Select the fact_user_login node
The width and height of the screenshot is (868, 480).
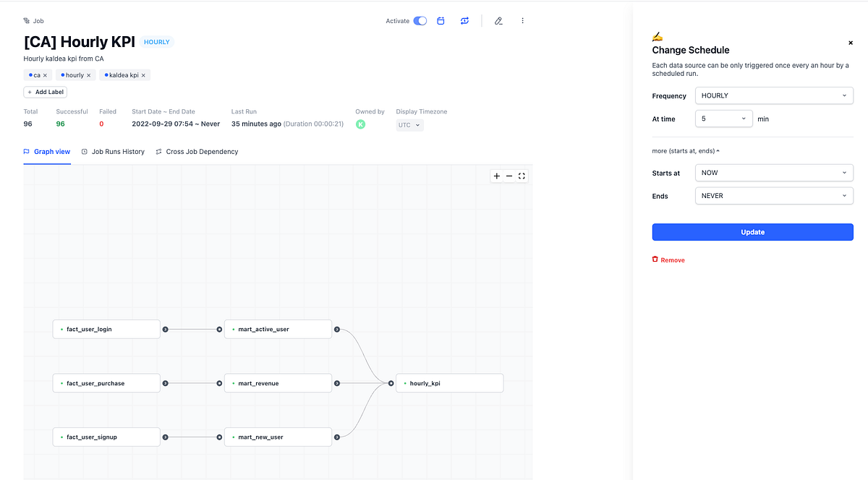click(106, 329)
